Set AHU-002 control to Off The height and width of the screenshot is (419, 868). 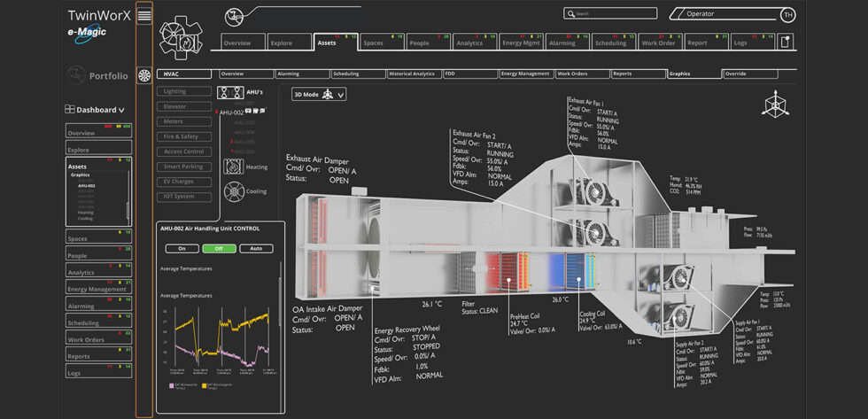click(219, 249)
